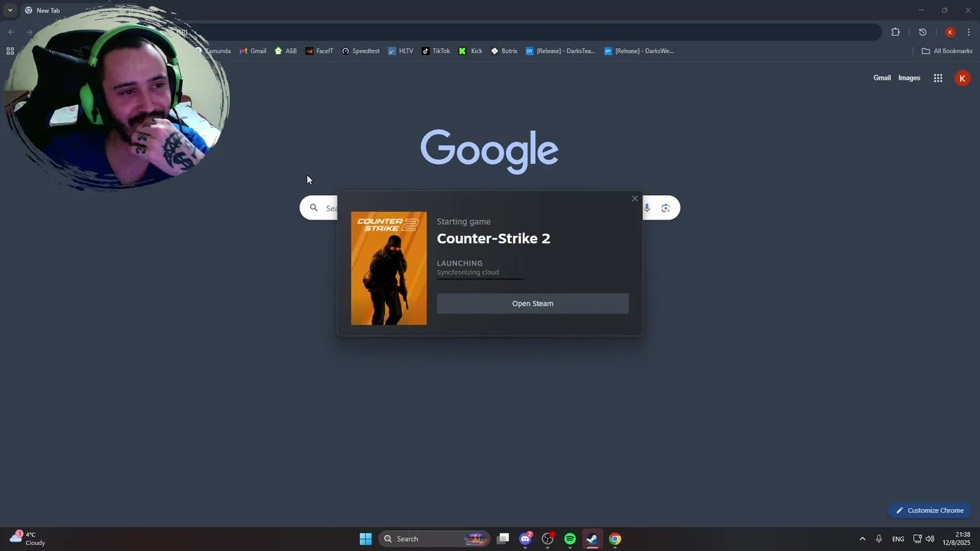Click system tray microphone icon
The image size is (980, 551).
[x=879, y=539]
